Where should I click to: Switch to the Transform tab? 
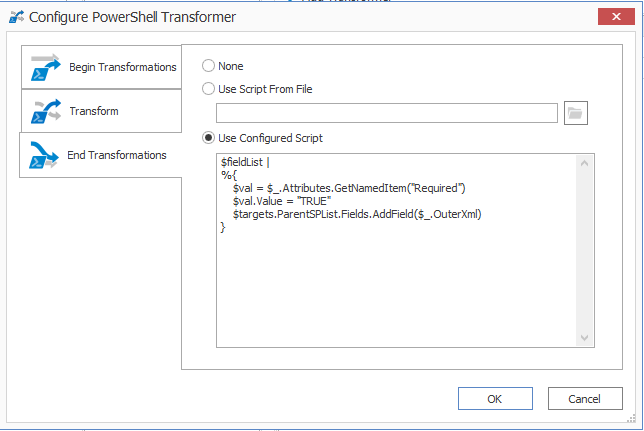click(x=101, y=111)
